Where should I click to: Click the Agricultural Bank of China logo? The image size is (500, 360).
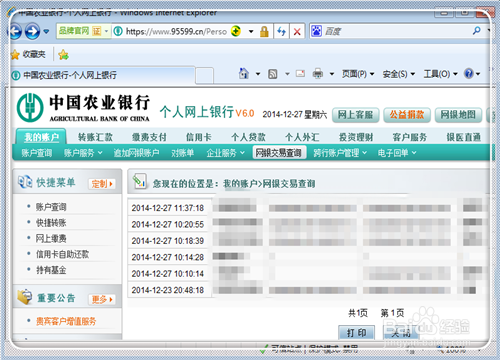tap(83, 107)
